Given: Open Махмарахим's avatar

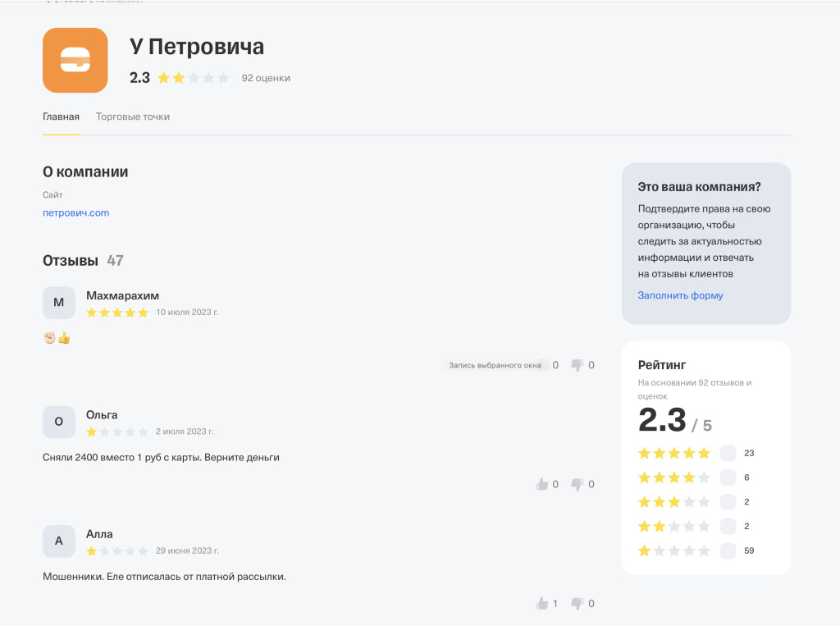Looking at the screenshot, I should point(58,303).
